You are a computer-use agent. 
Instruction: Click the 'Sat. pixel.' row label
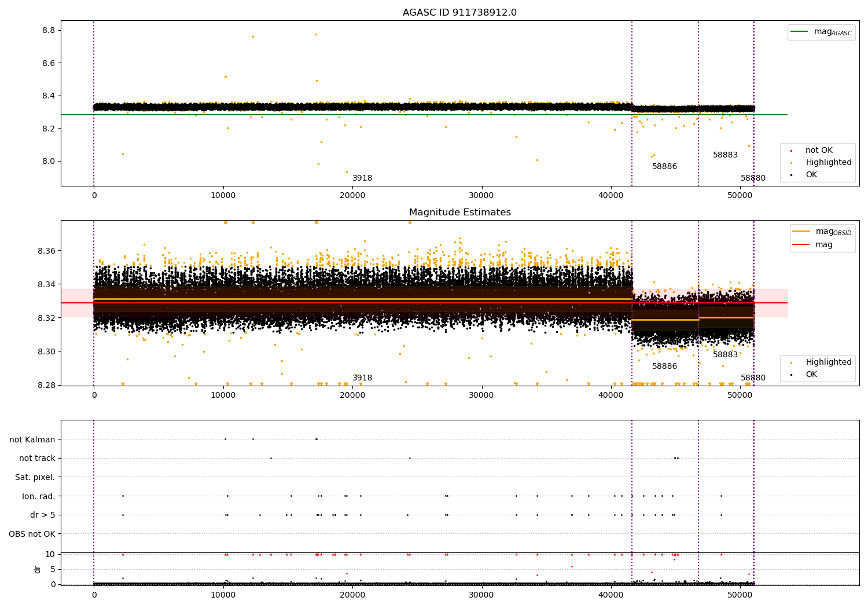pyautogui.click(x=35, y=477)
